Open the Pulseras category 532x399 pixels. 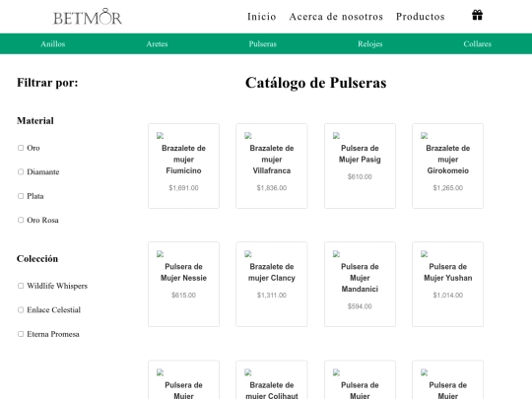[263, 43]
